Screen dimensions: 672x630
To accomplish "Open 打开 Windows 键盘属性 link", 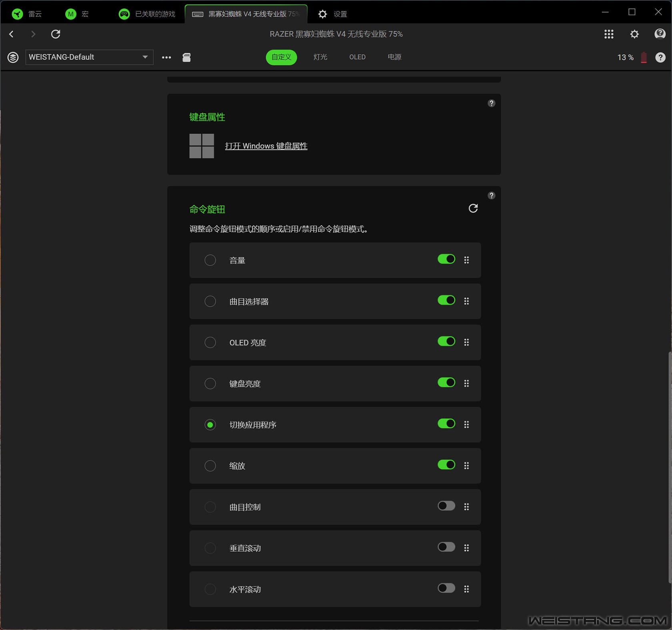I will pyautogui.click(x=266, y=146).
